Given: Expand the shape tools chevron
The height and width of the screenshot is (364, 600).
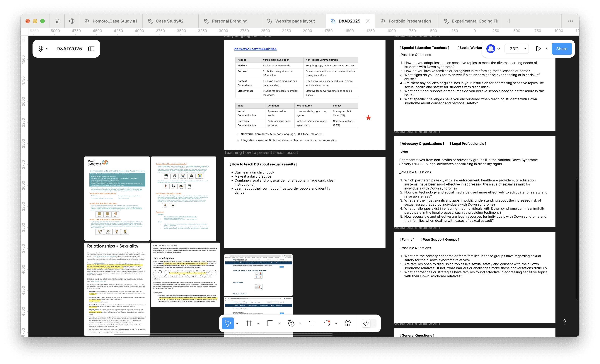Looking at the screenshot, I should (x=279, y=323).
